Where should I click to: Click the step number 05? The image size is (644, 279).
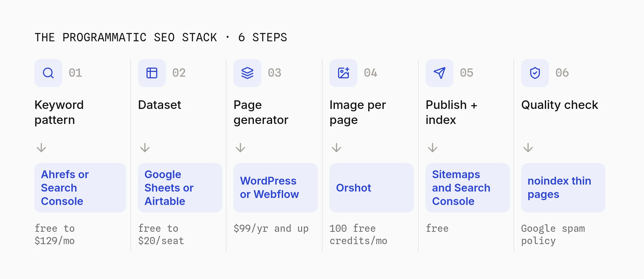coord(467,73)
